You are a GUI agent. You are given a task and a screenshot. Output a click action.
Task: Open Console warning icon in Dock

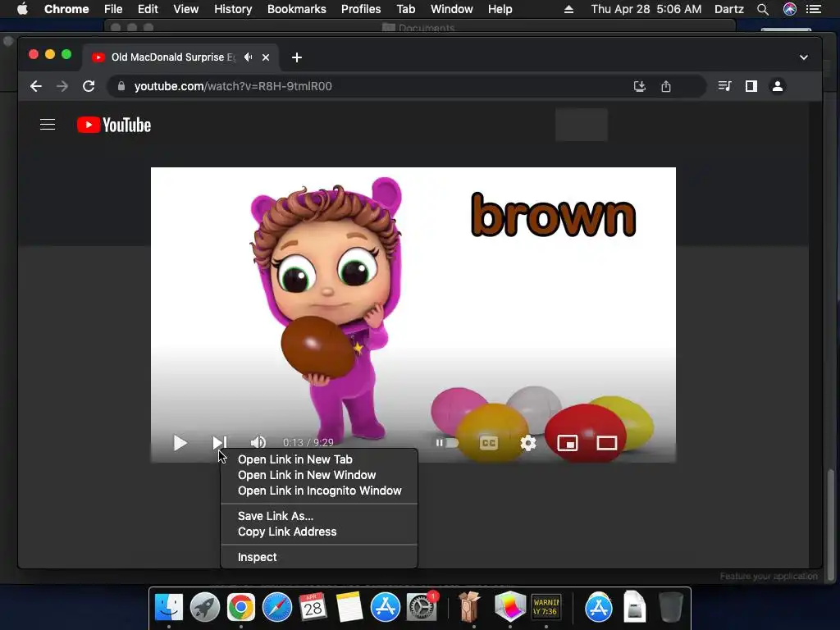(x=546, y=608)
